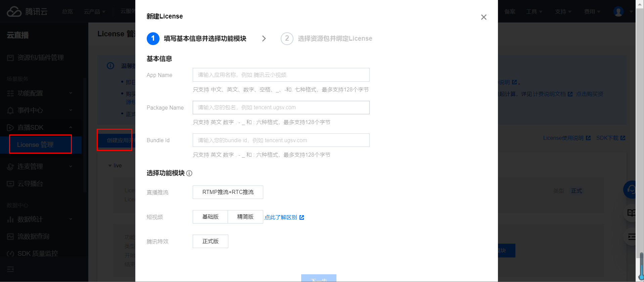This screenshot has height=282, width=644.
Task: Click the external link icon after 点此了解区别
Action: (302, 217)
